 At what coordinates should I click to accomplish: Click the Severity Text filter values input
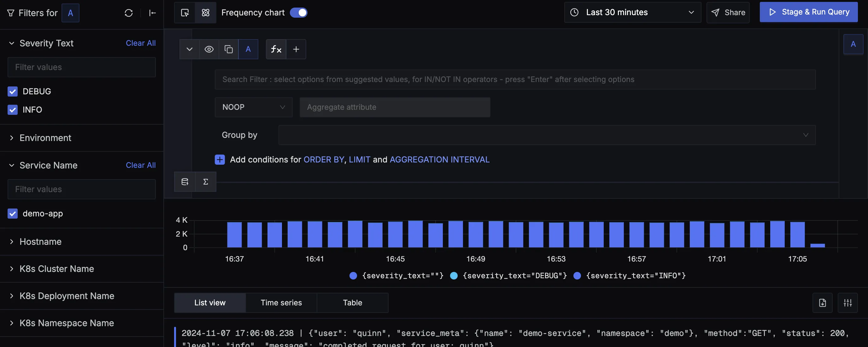pos(82,67)
